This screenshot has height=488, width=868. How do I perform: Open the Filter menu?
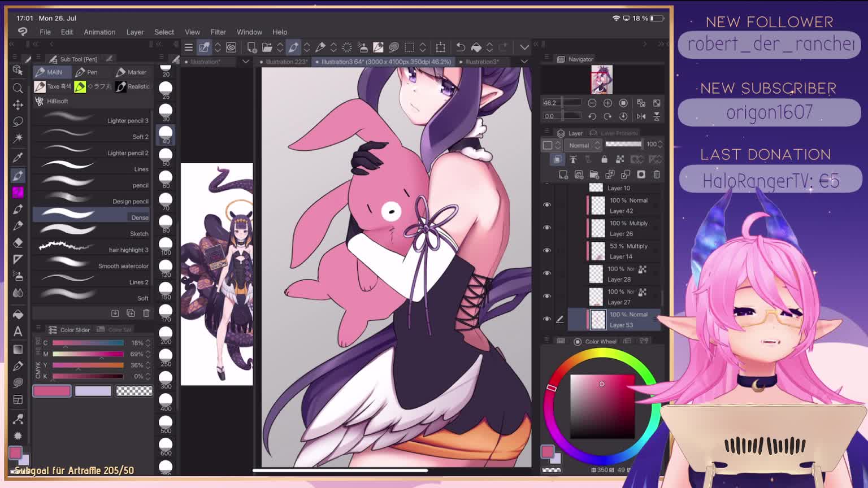218,32
